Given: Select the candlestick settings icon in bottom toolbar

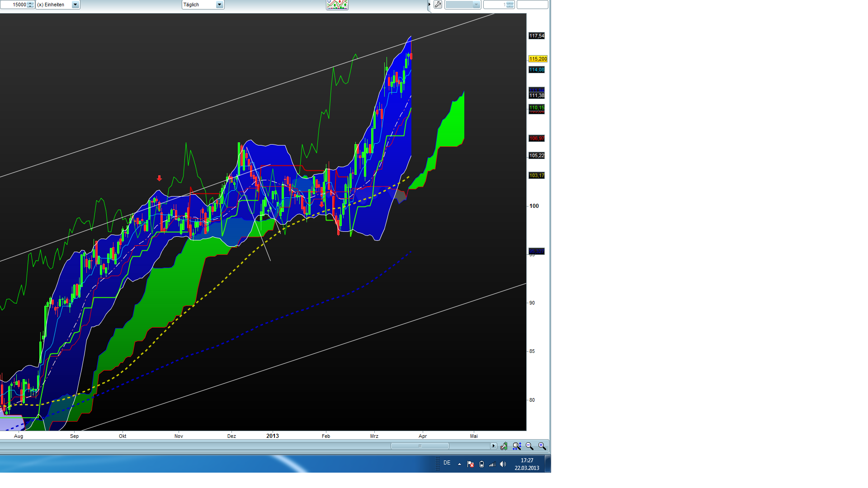Looking at the screenshot, I should 504,446.
